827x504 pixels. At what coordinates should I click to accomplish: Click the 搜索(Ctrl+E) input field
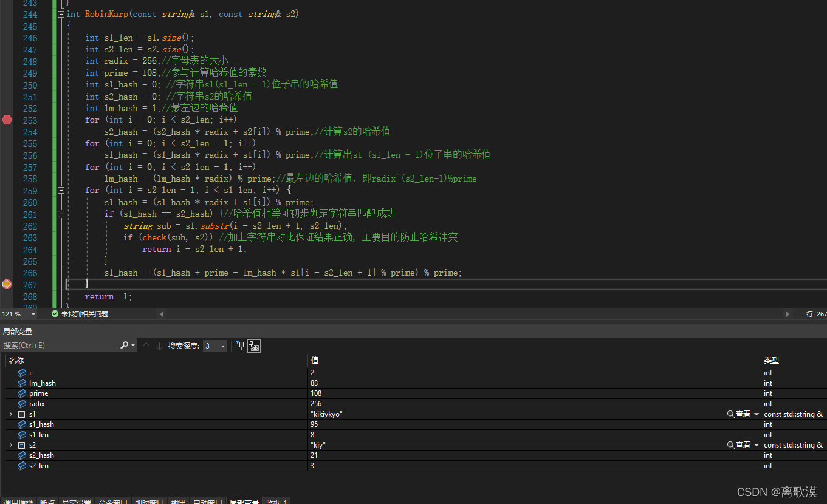tap(61, 345)
